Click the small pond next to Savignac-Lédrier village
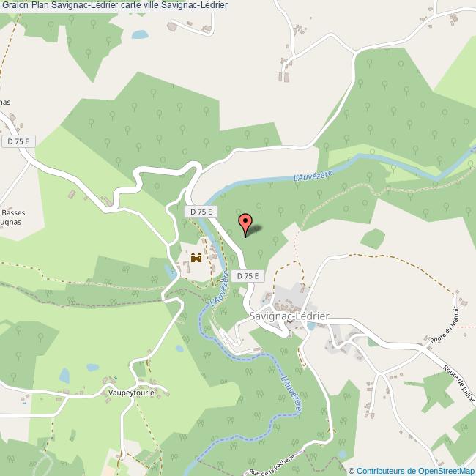476x476 pixels. [x=311, y=326]
